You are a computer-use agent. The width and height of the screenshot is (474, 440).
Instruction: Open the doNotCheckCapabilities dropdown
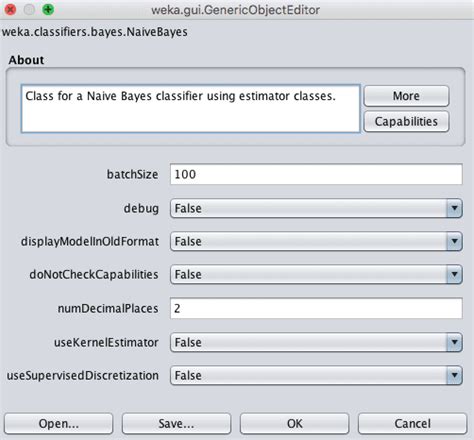pos(316,274)
